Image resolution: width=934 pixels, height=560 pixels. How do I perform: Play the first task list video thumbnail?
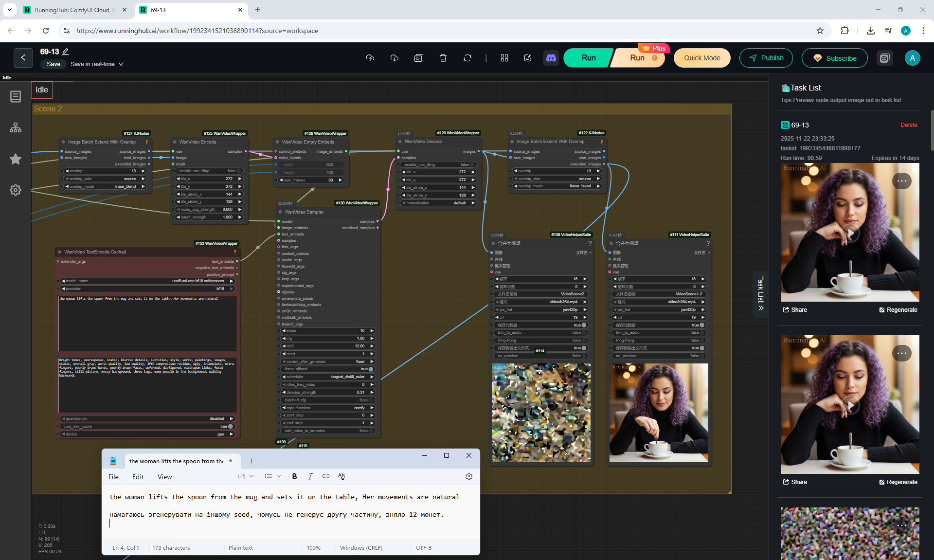(x=850, y=233)
